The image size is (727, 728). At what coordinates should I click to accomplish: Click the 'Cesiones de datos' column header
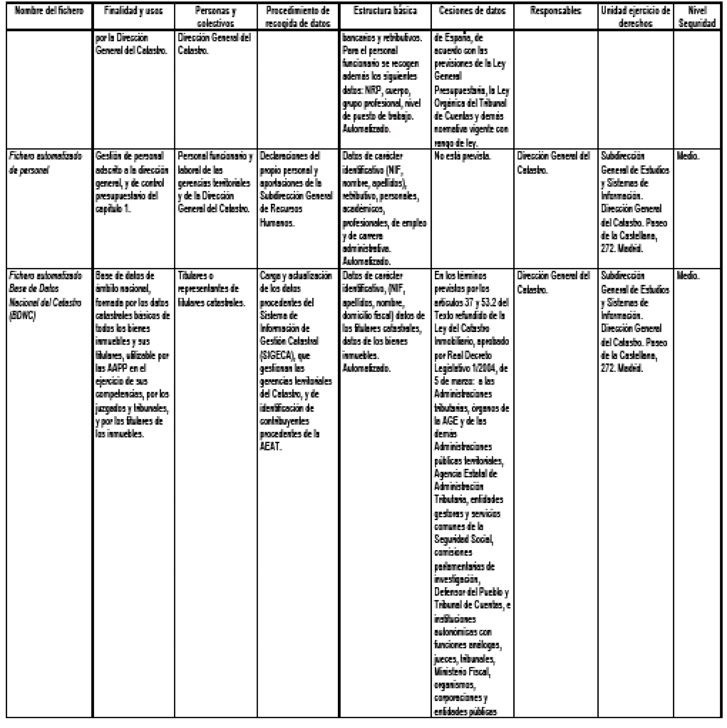pos(472,16)
